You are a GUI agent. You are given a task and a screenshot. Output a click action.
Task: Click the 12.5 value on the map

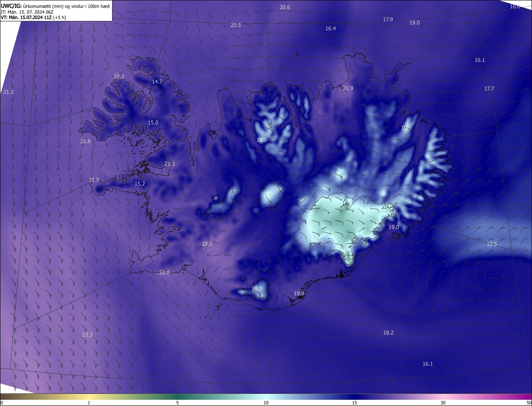[x=492, y=244]
